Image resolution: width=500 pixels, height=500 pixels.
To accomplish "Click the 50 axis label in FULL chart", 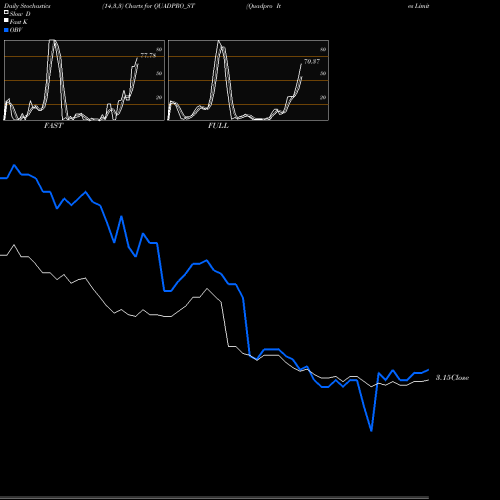I will click(x=323, y=73).
